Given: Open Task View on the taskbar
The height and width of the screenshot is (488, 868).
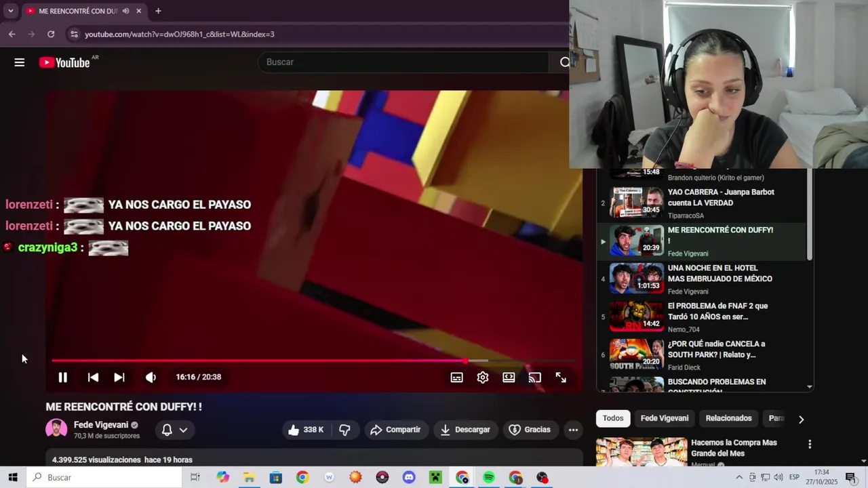Looking at the screenshot, I should coord(195,477).
